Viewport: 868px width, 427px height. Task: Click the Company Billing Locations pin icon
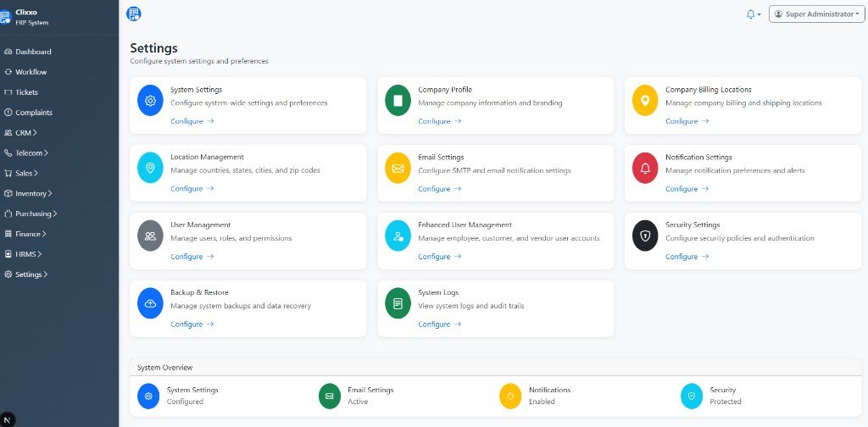click(x=645, y=101)
